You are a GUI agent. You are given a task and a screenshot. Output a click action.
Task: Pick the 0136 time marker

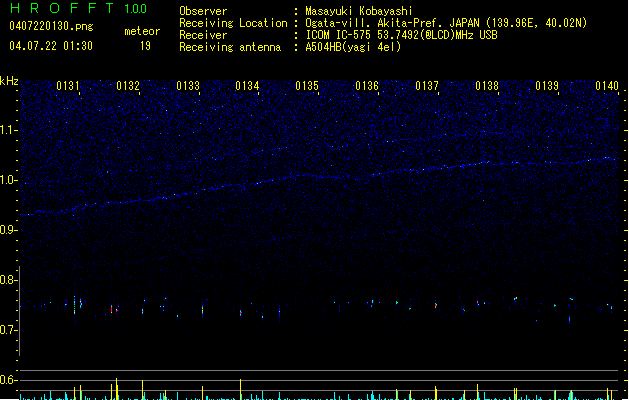pos(367,86)
